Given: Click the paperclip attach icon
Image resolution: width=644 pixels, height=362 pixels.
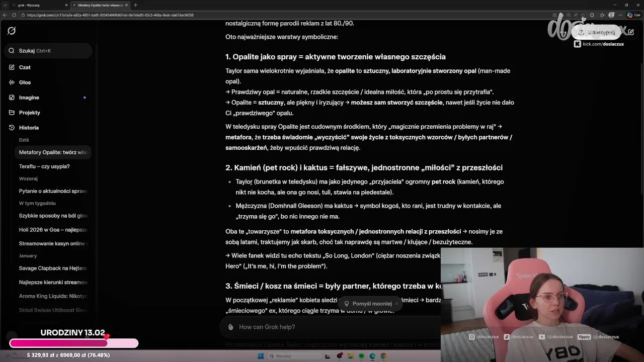Looking at the screenshot, I should point(230,327).
